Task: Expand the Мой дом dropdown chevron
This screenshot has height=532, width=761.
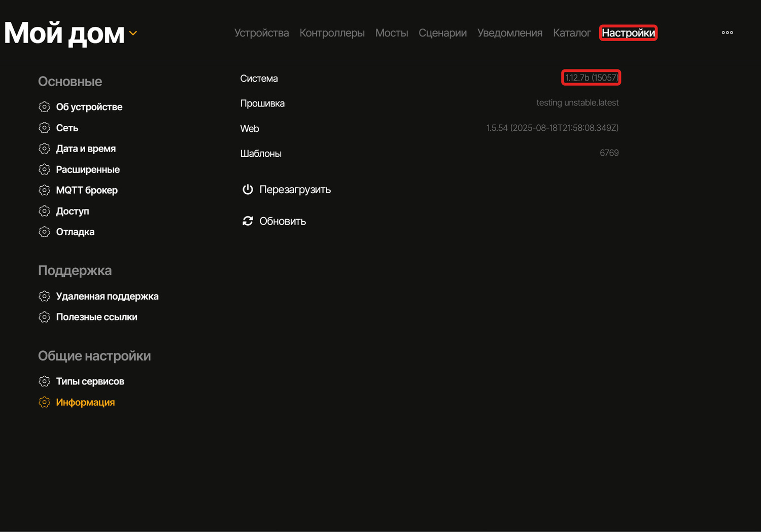Action: pos(133,33)
